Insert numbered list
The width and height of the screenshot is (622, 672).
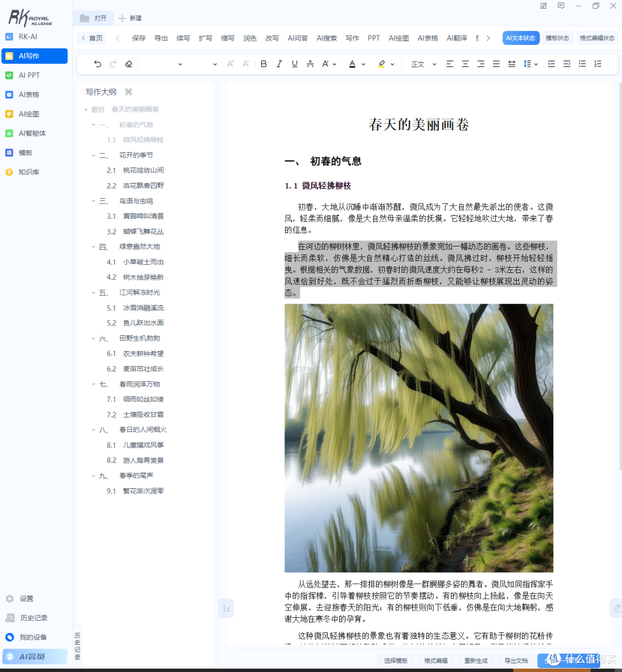598,64
